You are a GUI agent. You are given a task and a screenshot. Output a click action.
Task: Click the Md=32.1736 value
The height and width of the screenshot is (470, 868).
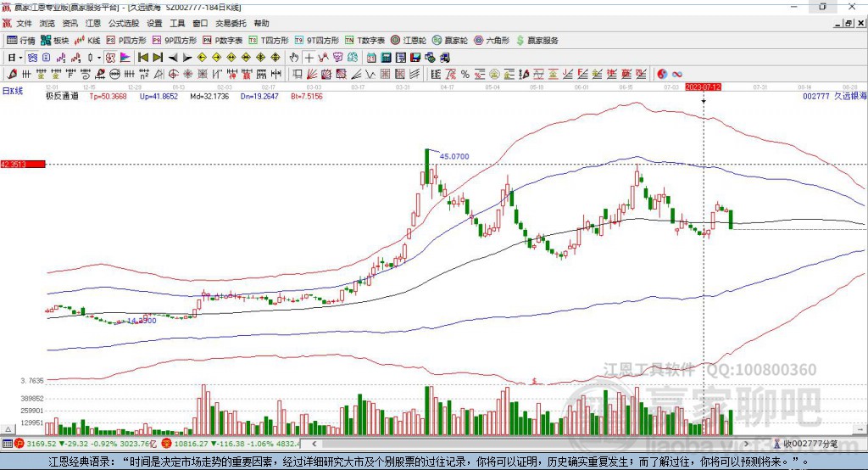tap(209, 96)
